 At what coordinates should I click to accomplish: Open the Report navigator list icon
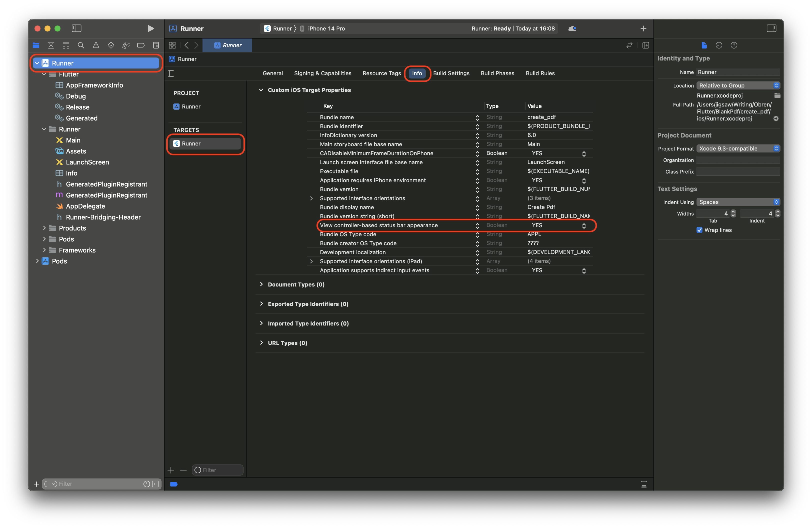155,45
